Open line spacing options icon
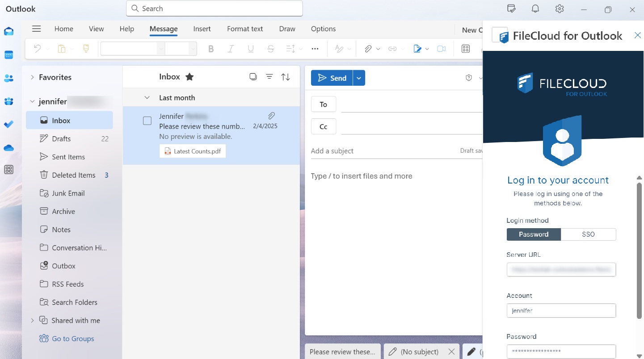The height and width of the screenshot is (359, 644). pyautogui.click(x=290, y=49)
